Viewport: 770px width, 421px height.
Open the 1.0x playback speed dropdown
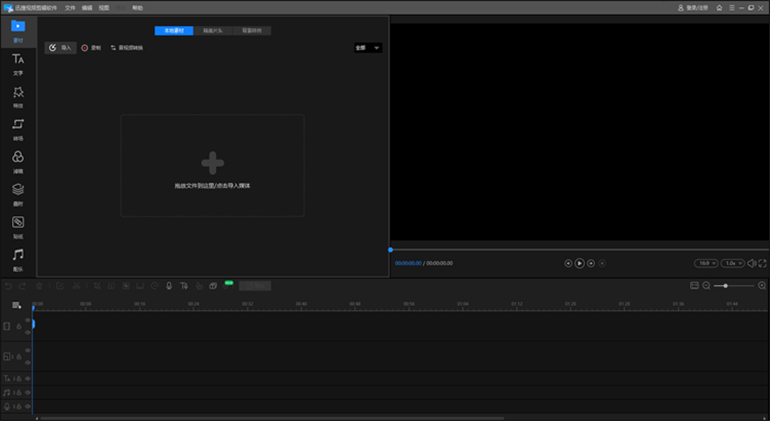732,263
